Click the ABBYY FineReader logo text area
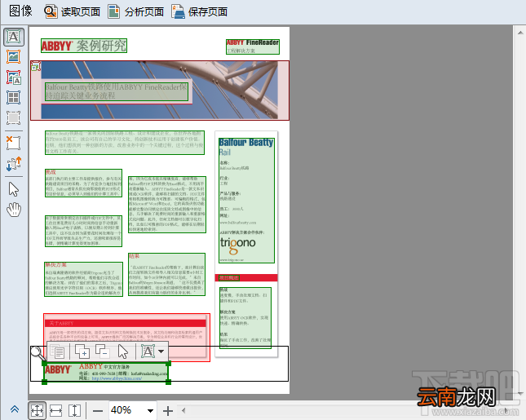The height and width of the screenshot is (420, 526). point(253,46)
